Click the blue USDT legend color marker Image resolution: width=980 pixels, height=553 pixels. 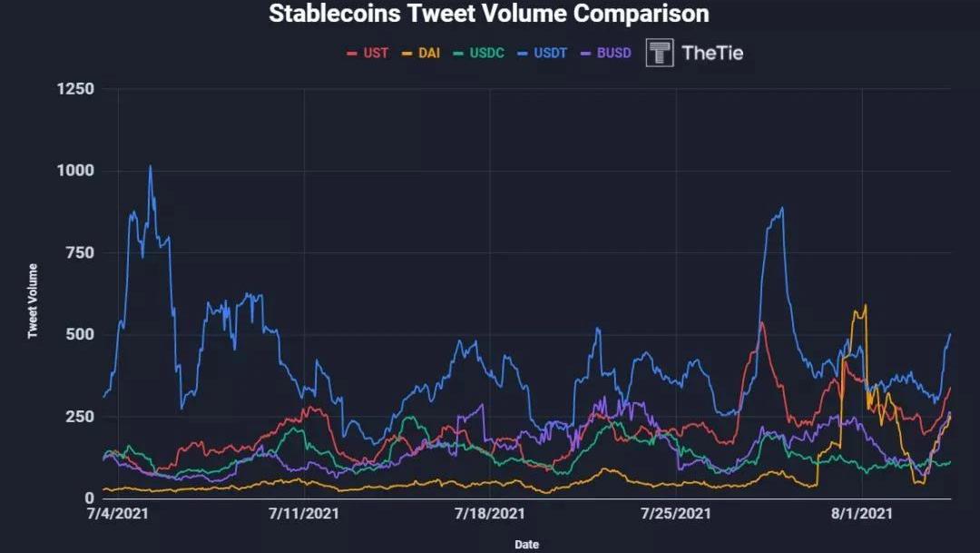pyautogui.click(x=523, y=54)
